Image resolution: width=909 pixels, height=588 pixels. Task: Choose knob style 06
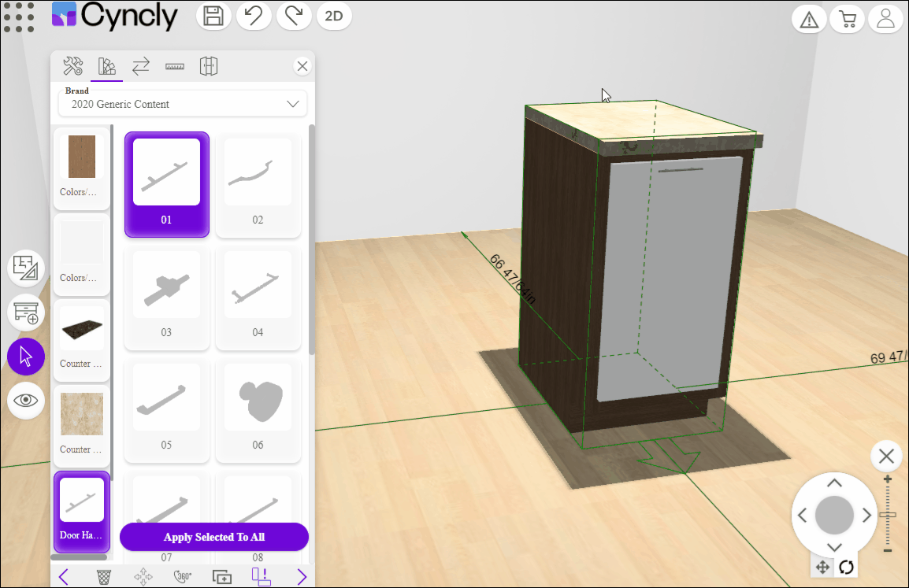point(258,410)
